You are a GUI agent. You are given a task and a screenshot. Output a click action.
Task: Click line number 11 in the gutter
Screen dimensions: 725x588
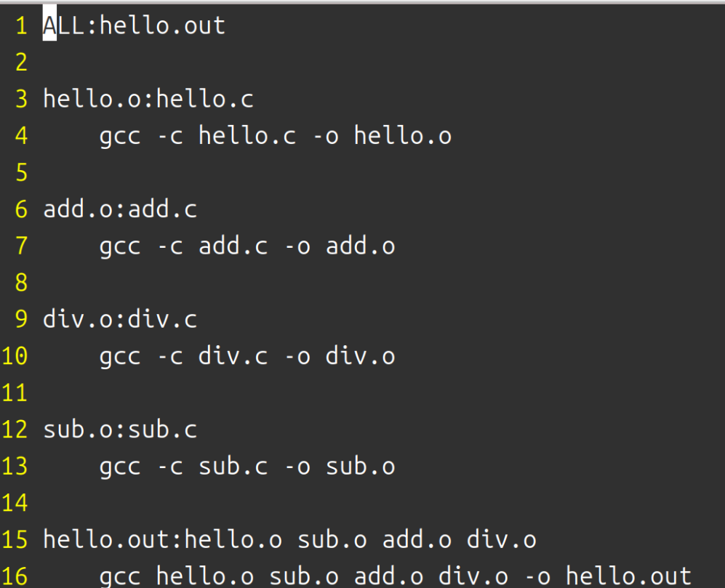click(x=15, y=393)
